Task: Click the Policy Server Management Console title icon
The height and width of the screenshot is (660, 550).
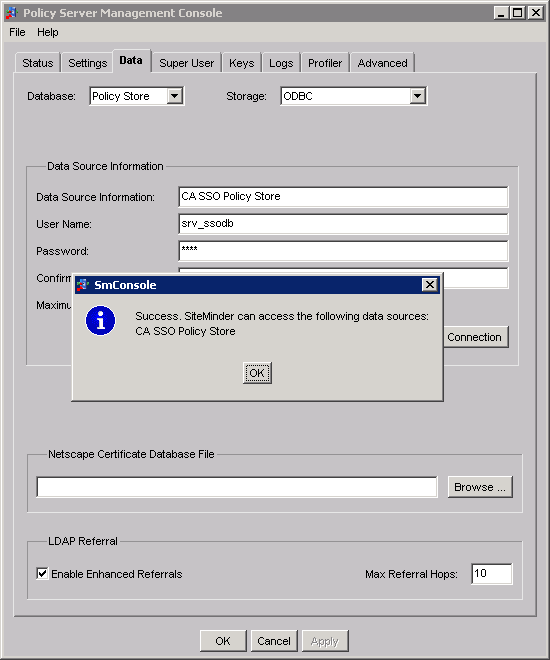Action: click(11, 13)
